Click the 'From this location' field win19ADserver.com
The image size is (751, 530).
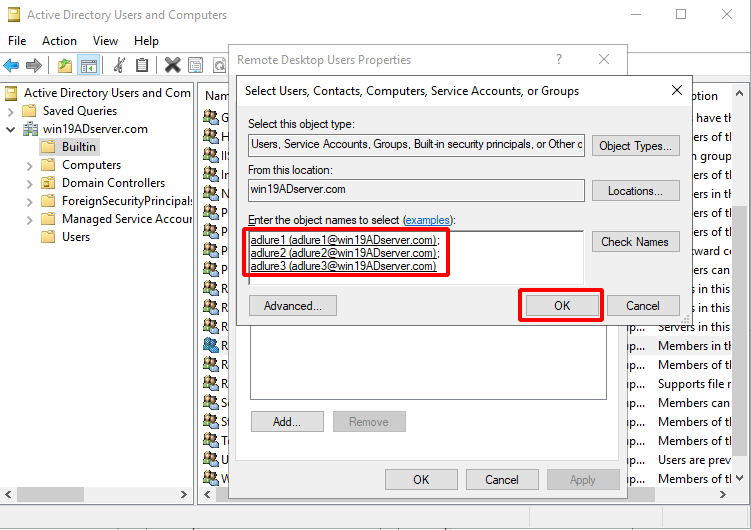(416, 190)
